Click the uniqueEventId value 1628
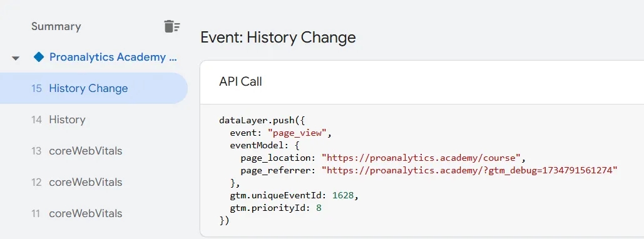Image resolution: width=644 pixels, height=239 pixels. 343,195
